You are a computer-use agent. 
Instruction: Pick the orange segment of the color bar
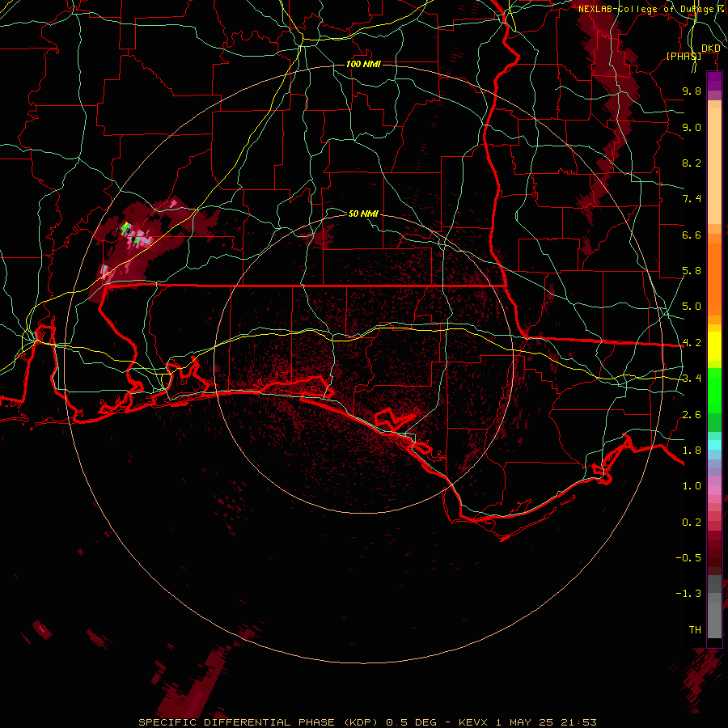pos(714,274)
